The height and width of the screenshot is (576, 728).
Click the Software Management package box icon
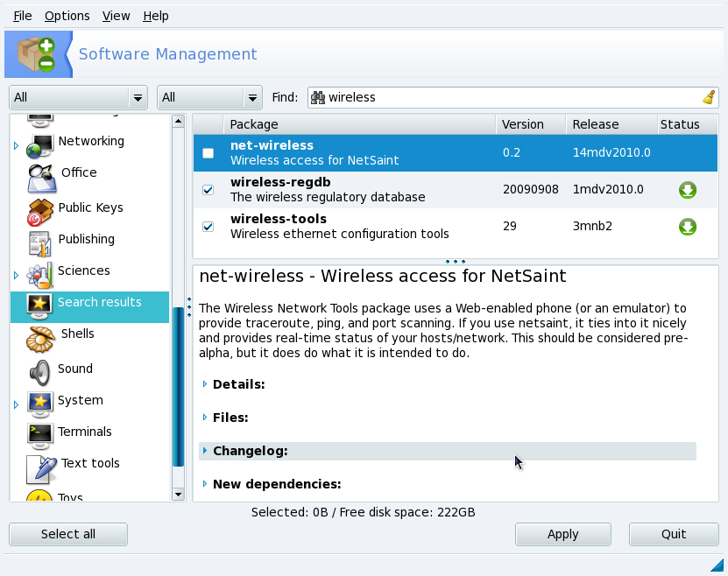click(36, 54)
